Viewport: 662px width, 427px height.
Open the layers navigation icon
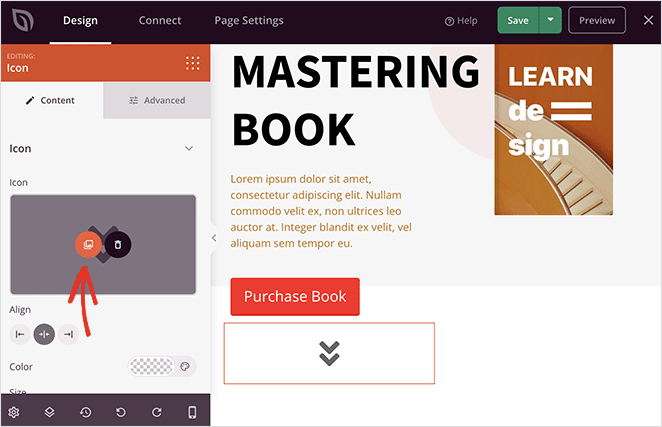(x=49, y=412)
